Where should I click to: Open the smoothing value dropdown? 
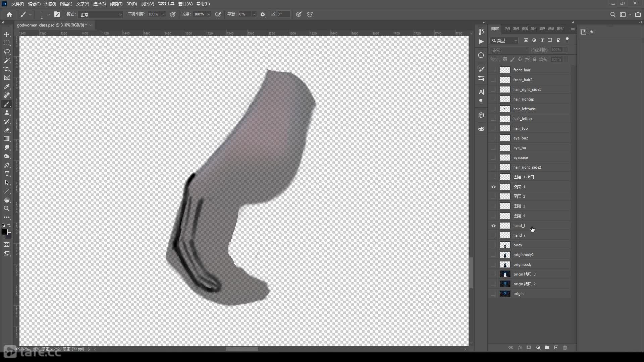(x=254, y=14)
